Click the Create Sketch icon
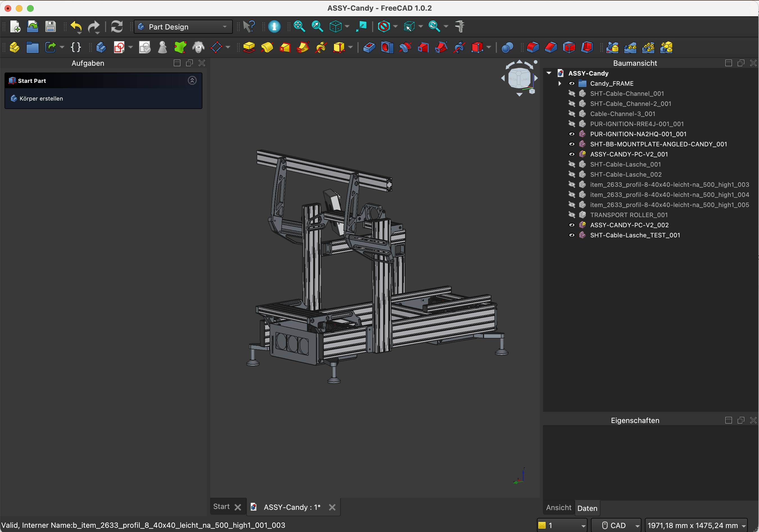Screen dimensions: 759x532 (119, 47)
